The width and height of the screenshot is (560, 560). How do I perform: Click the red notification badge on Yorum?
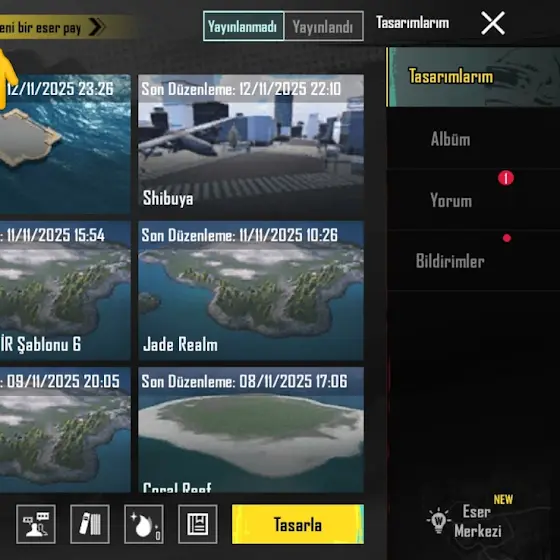(x=506, y=178)
